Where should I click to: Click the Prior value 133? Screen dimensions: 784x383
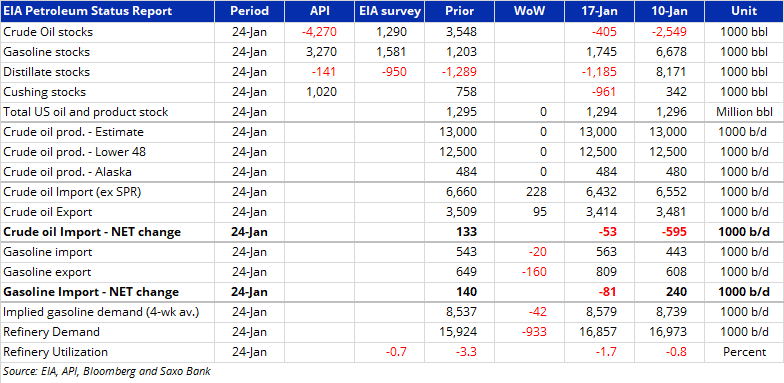click(x=467, y=232)
